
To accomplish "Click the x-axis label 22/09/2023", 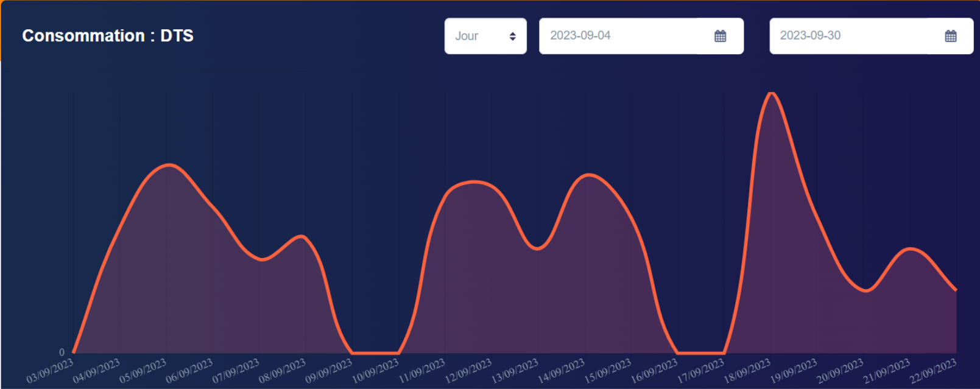I will point(933,371).
